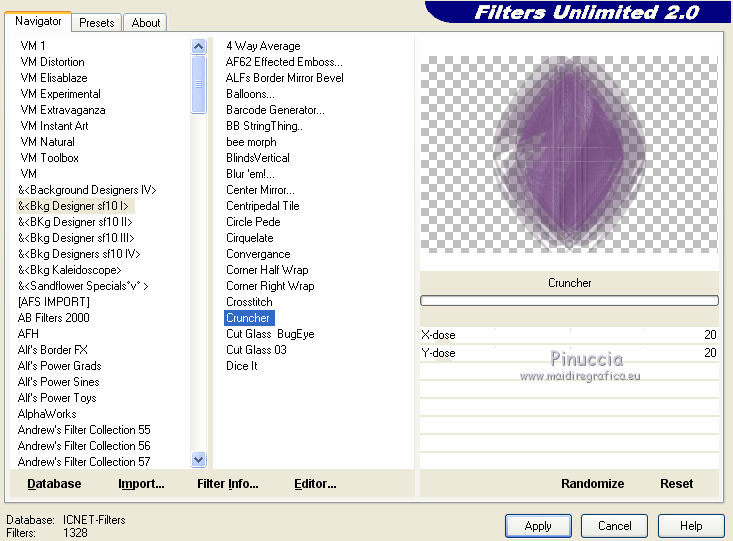Screen dimensions: 733x541
Task: Select VM Instant Art category
Action: [55, 126]
